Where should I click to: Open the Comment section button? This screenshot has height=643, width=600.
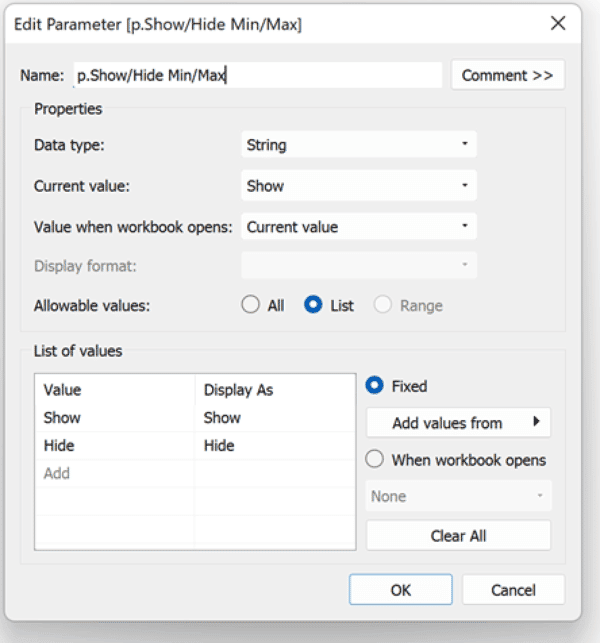click(x=508, y=75)
